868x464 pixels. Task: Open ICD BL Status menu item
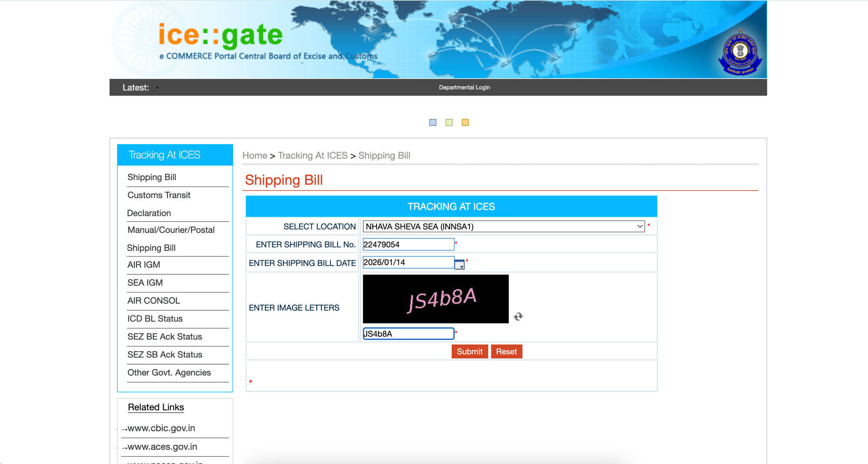tap(155, 319)
